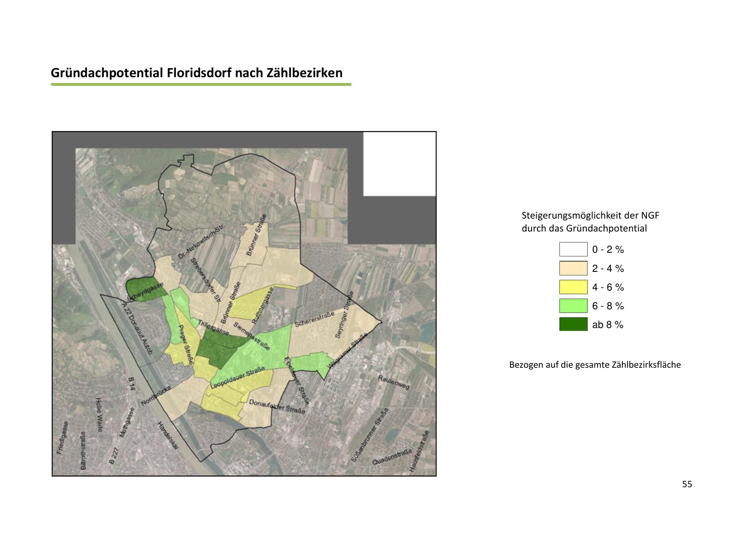Click the Brünner Straße label at the map top
The height and width of the screenshot is (534, 756).
point(256,235)
